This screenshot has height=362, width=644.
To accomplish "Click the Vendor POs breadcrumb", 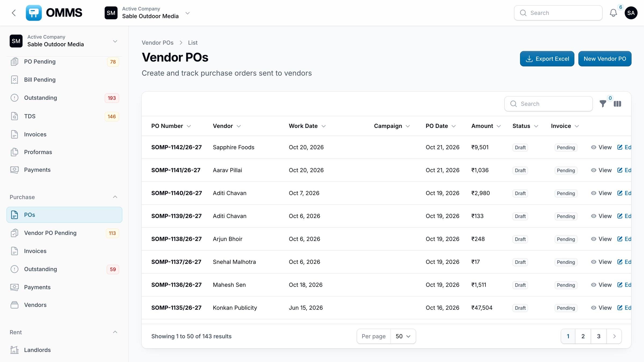I will (158, 43).
